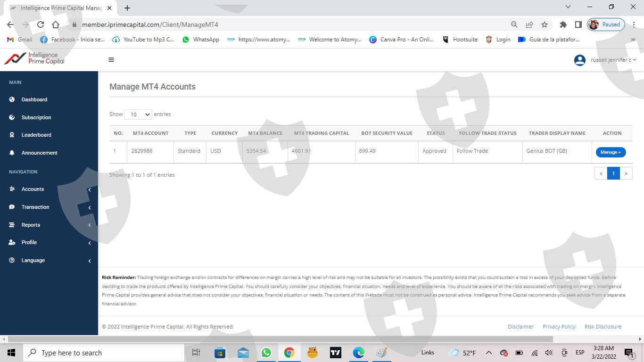The width and height of the screenshot is (644, 362).
Task: Open the browser extensions puzzle icon
Action: (563, 25)
